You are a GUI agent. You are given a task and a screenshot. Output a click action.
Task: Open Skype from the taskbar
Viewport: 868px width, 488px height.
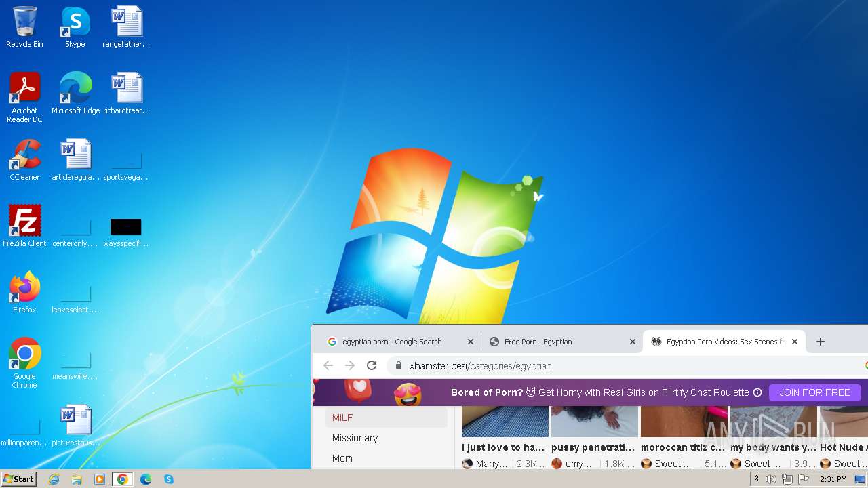[x=169, y=479]
